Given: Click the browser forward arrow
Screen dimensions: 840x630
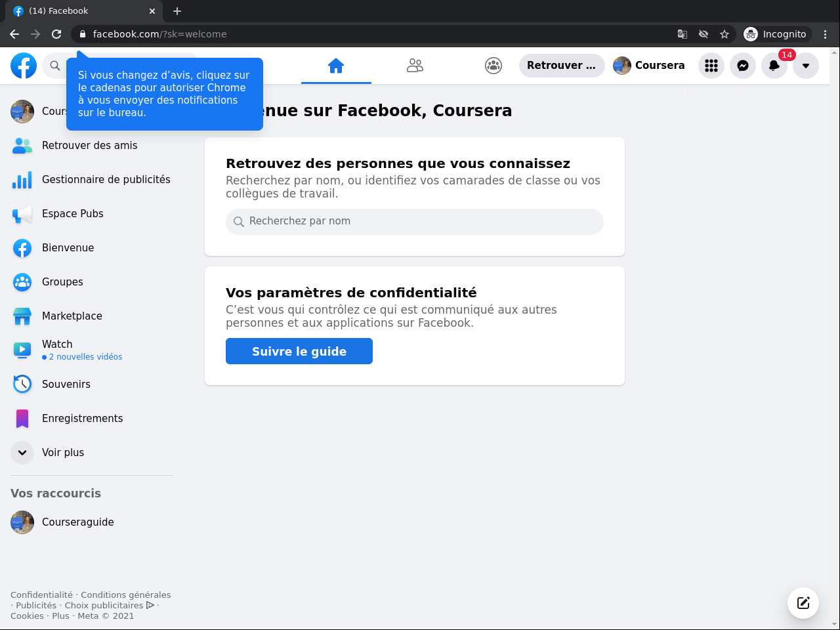Looking at the screenshot, I should [35, 34].
